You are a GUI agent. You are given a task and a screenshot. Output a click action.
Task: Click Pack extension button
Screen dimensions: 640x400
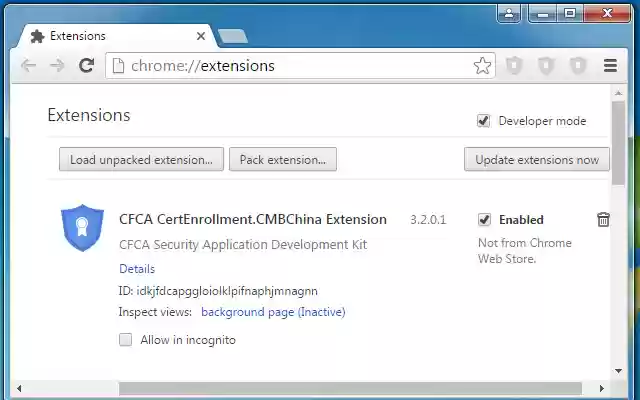tap(283, 160)
